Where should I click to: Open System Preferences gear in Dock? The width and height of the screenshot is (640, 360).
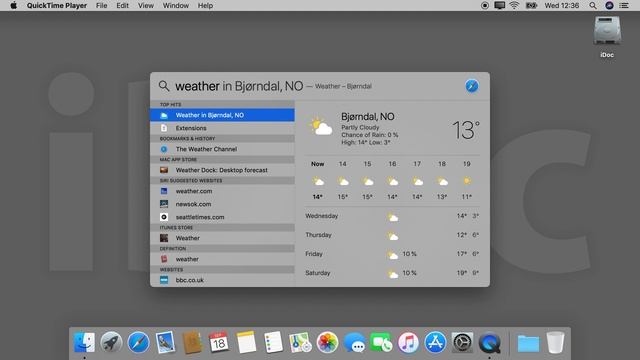pos(462,342)
